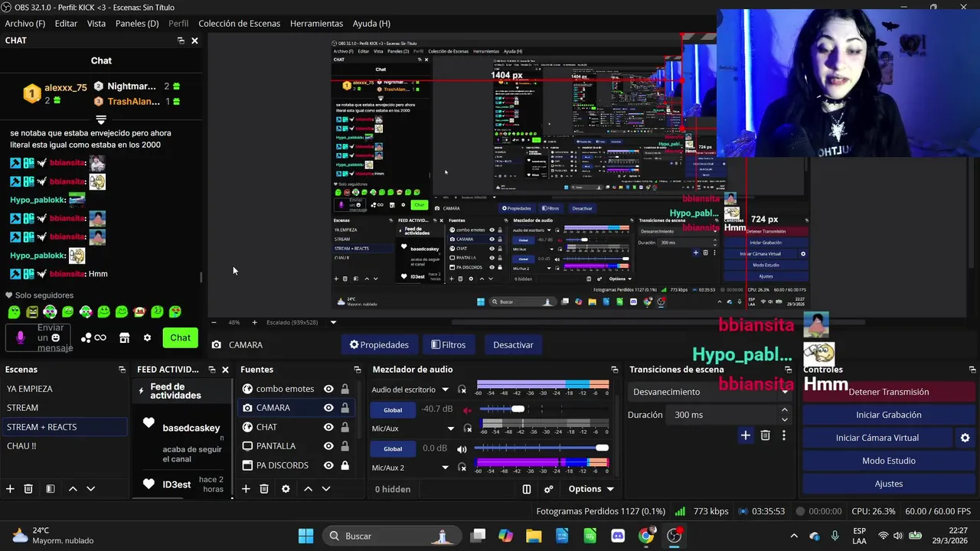Unlock the PA DISCORDS source
The height and width of the screenshot is (551, 980).
coord(345,465)
